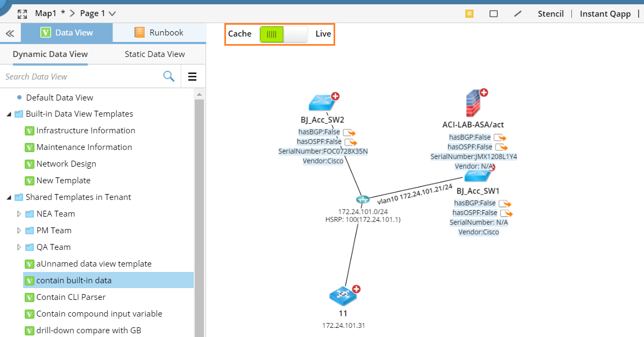Click drill-down arrow next to ACI-LAB-ASA hasBGP
The width and height of the screenshot is (644, 337).
tap(500, 138)
